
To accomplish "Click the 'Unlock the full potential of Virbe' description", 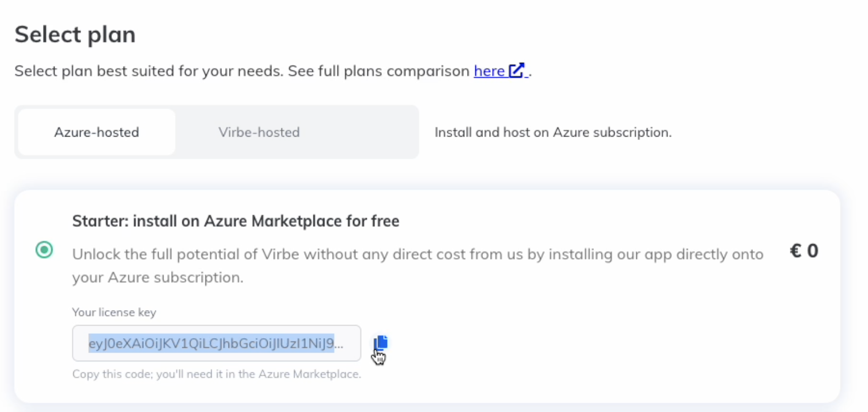I will point(418,265).
